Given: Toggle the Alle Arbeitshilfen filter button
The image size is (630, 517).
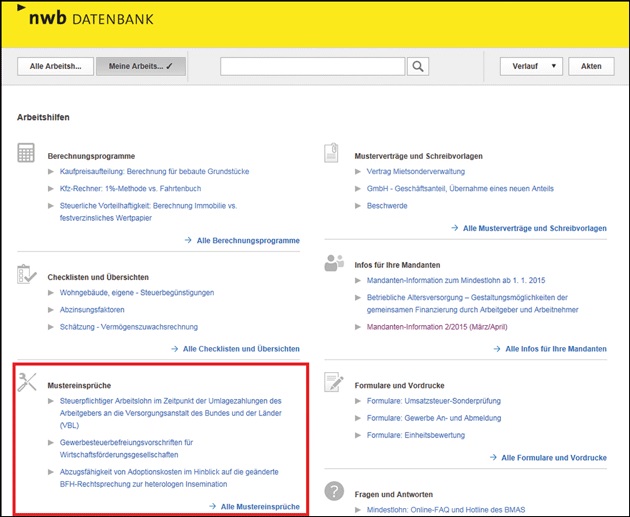Looking at the screenshot, I should [55, 66].
